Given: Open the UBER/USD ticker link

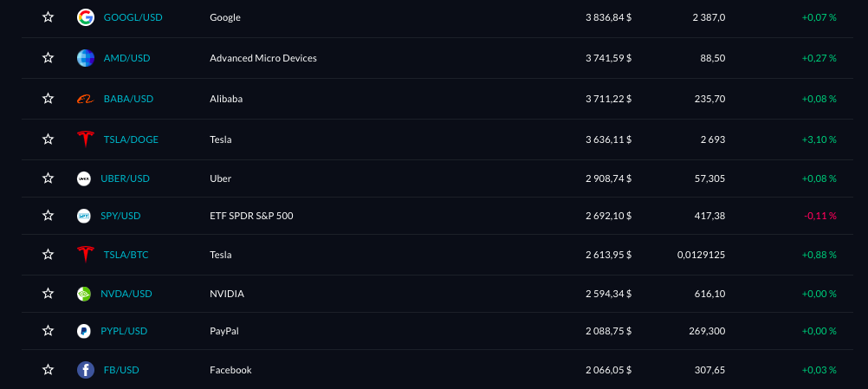Looking at the screenshot, I should [126, 178].
